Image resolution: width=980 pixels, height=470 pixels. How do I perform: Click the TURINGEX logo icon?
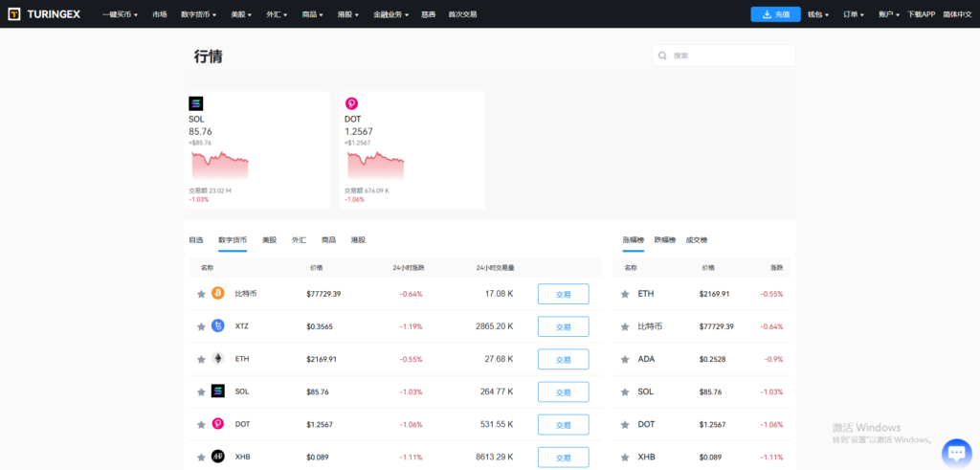pos(13,13)
